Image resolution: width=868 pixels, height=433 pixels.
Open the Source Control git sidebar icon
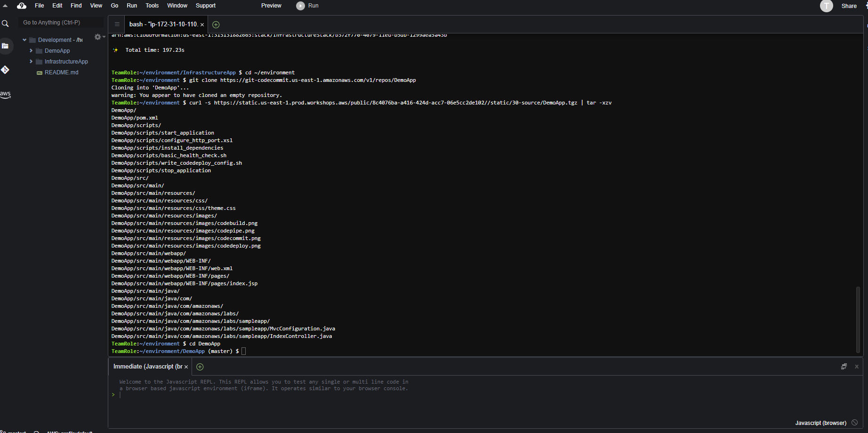5,70
